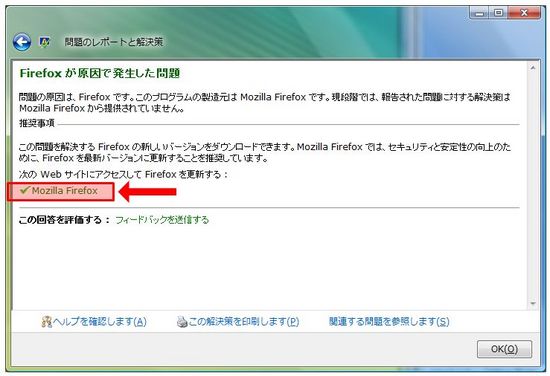Click the window title 問題のレポートと解決策
550x376 pixels.
pos(114,42)
